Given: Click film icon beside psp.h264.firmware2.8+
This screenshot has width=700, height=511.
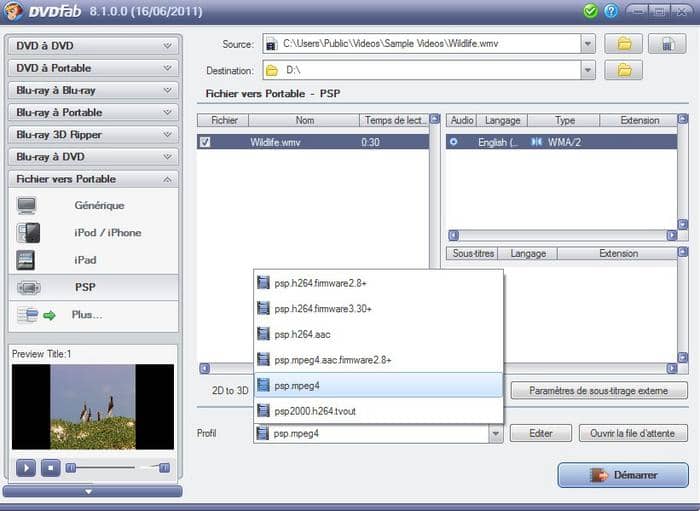Looking at the screenshot, I should 263,283.
